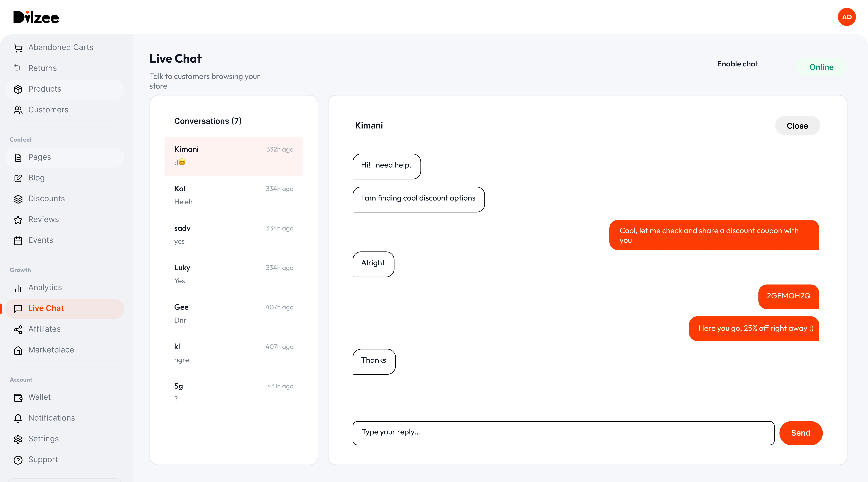Viewport: 868px width, 482px height.
Task: Open the sadv conversation
Action: point(234,235)
